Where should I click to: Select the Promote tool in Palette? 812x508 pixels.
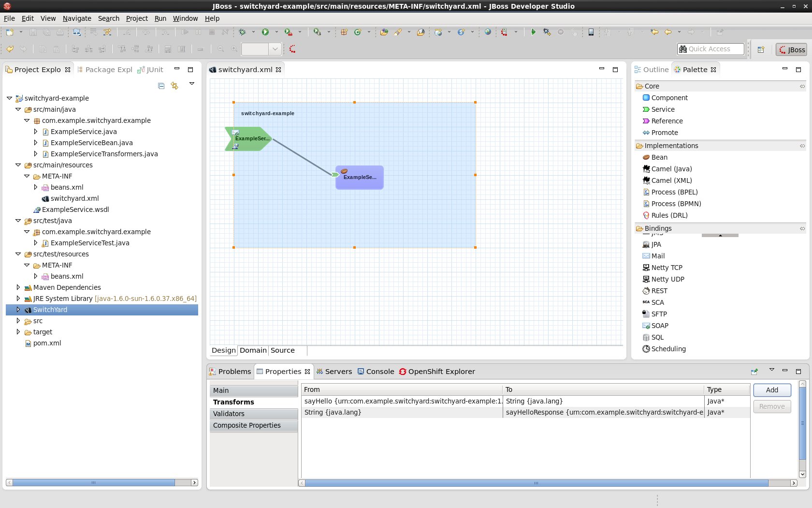point(660,133)
